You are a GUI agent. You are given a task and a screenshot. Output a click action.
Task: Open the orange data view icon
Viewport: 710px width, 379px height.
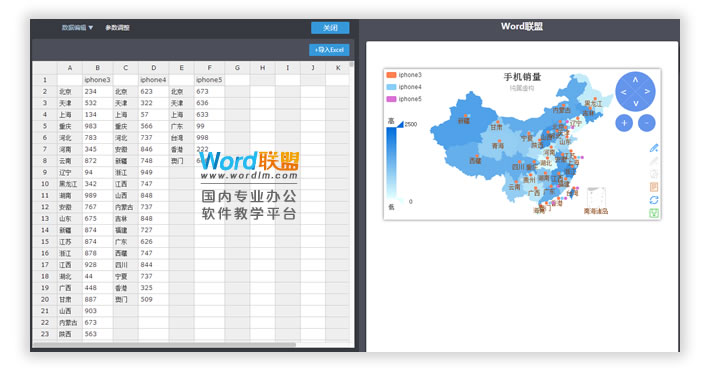click(x=654, y=187)
